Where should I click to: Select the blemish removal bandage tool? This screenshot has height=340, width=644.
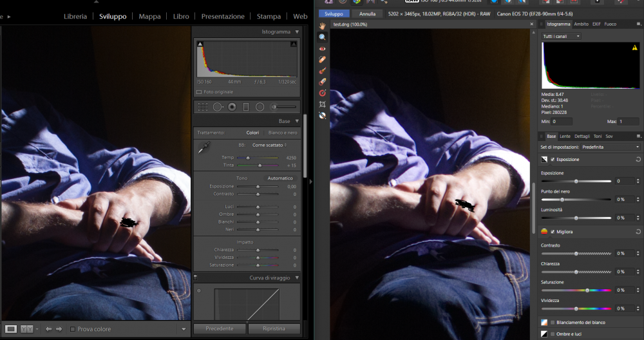(x=322, y=59)
